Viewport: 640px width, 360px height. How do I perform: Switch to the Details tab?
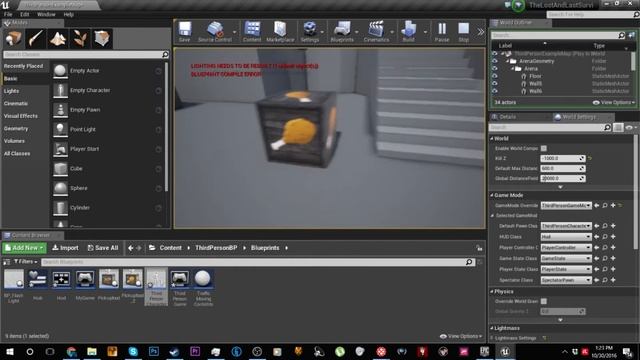tap(507, 117)
